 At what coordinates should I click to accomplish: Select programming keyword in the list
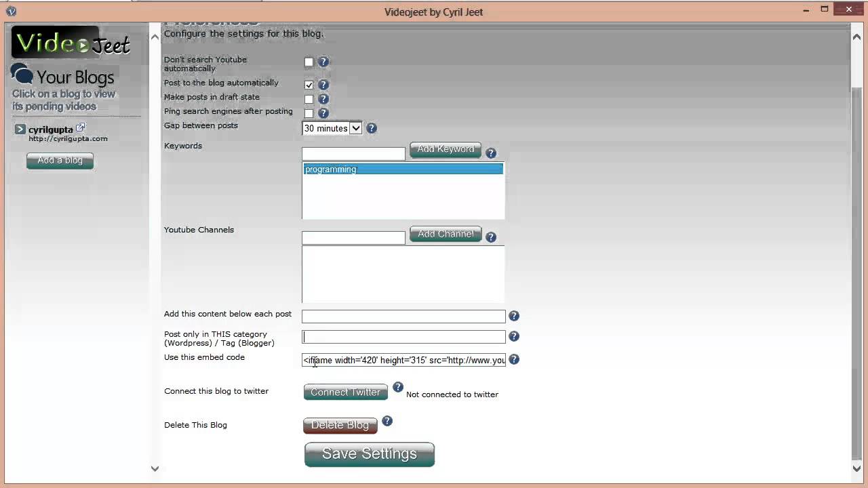tap(403, 169)
